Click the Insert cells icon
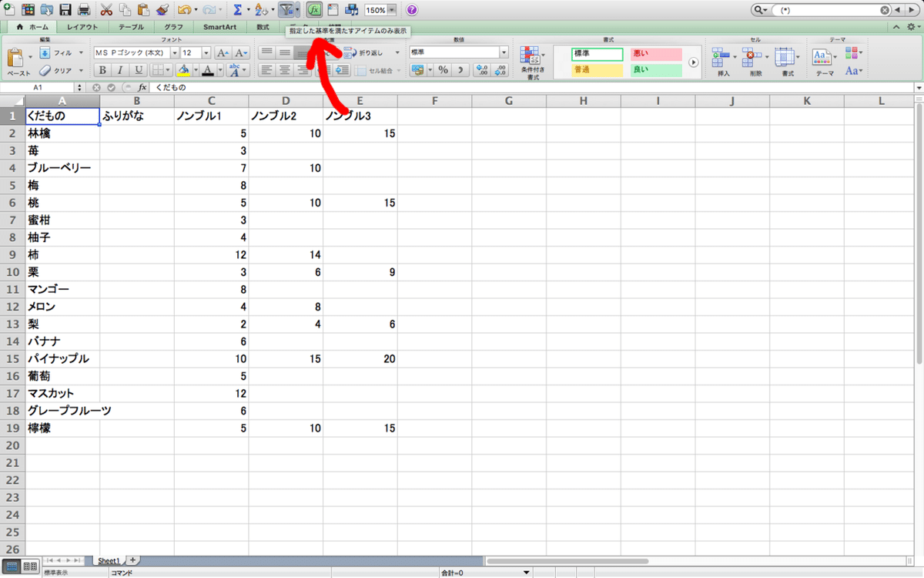924x578 pixels. point(720,57)
